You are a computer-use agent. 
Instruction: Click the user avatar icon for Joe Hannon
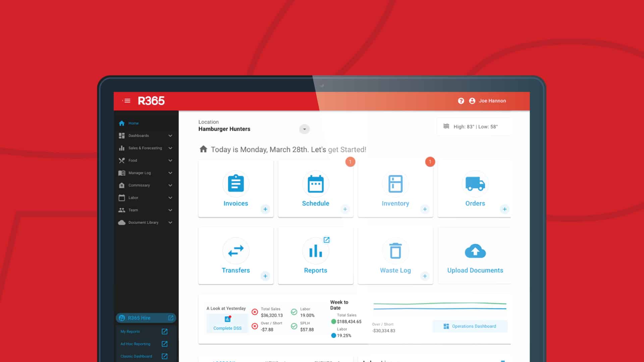(x=472, y=101)
